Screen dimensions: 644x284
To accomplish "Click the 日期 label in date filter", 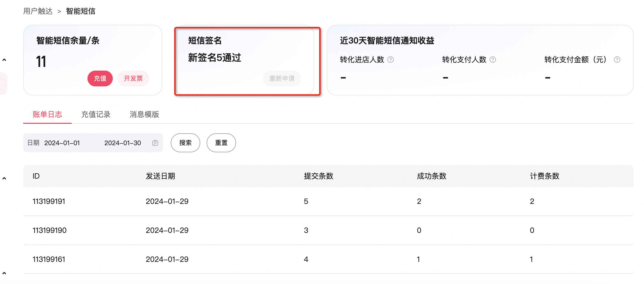I will point(33,143).
